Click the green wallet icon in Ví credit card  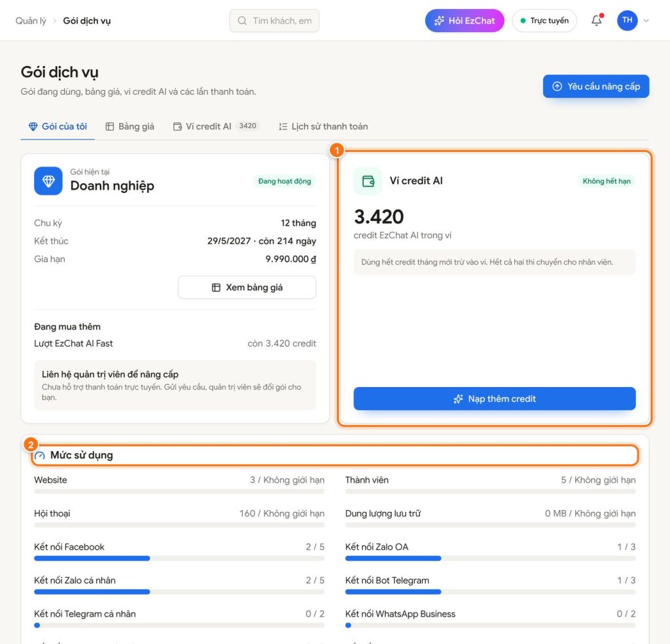click(368, 181)
